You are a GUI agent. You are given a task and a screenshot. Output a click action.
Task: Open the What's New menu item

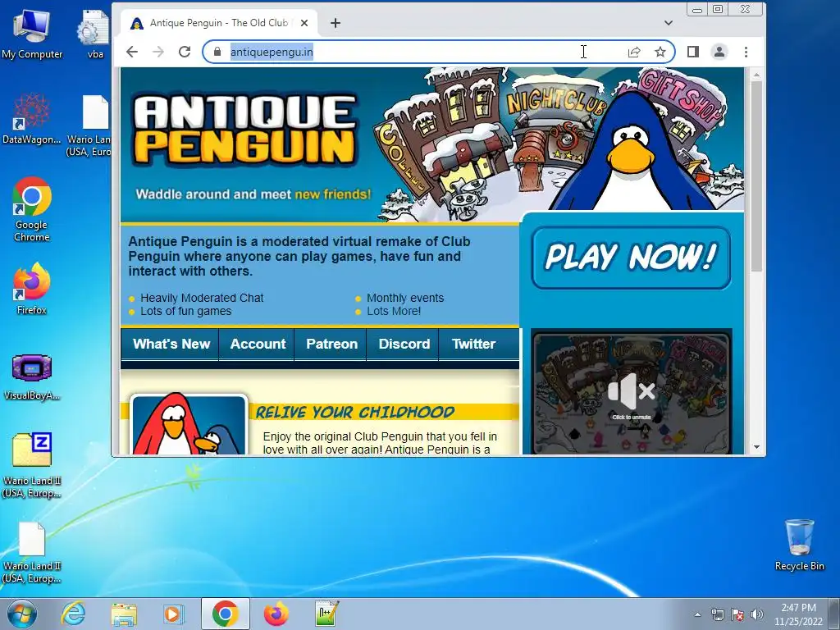(x=171, y=344)
